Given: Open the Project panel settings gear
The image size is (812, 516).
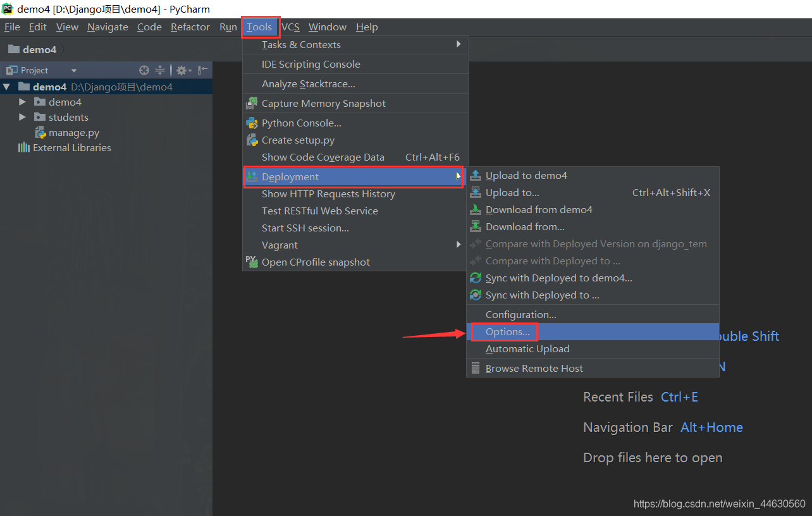Looking at the screenshot, I should coord(183,70).
